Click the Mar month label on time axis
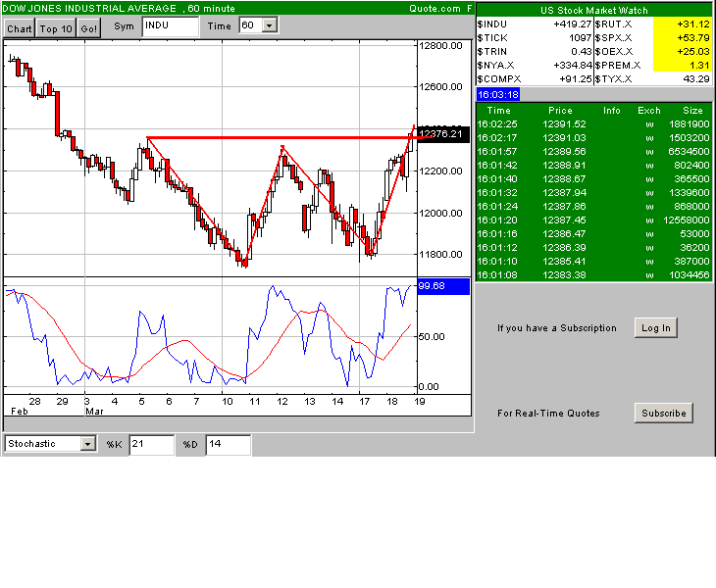The image size is (716, 588). click(x=94, y=412)
